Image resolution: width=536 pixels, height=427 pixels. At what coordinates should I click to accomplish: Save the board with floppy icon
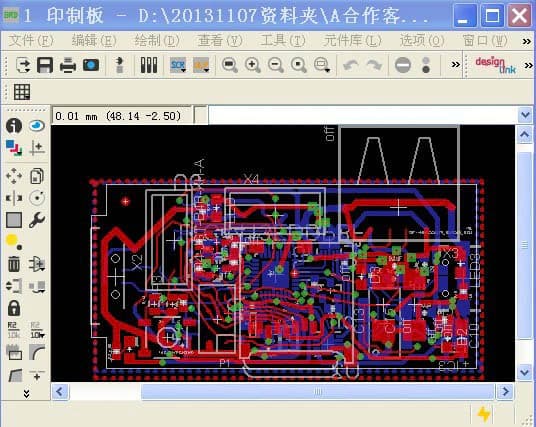coord(45,65)
